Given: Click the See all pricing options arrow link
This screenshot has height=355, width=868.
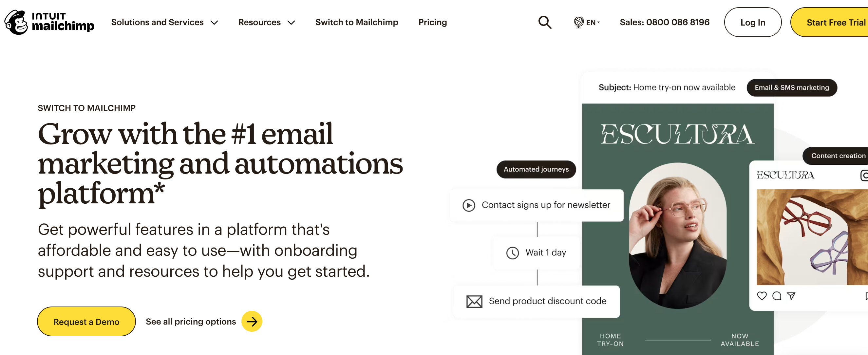Looking at the screenshot, I should tap(253, 321).
